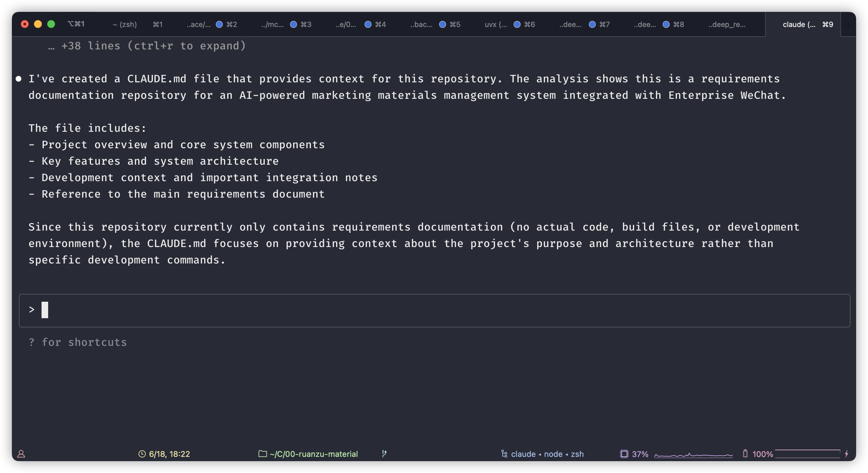Image resolution: width=868 pixels, height=473 pixels.
Task: Click the battery icon showing 100%
Action: (x=745, y=454)
